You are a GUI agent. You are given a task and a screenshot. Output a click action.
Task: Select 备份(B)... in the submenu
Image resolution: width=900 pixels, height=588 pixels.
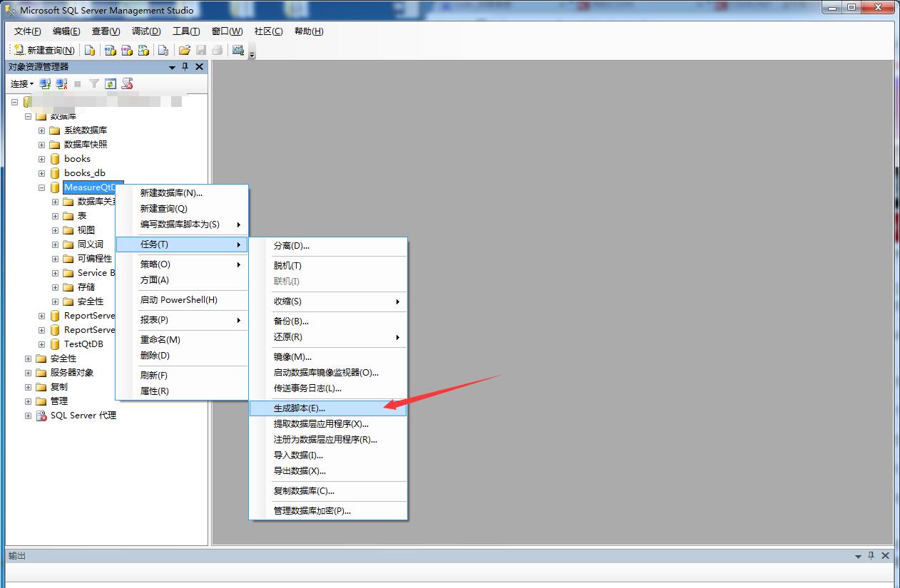coord(328,321)
